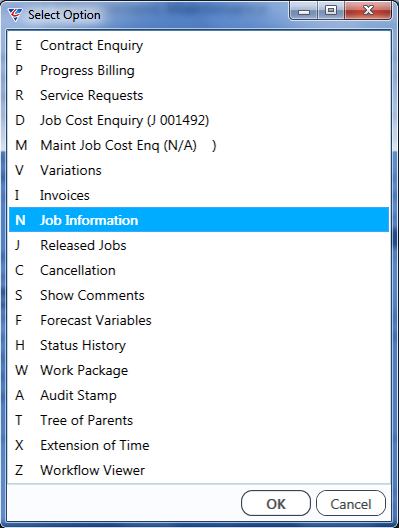Select the Cancellation option
399x528 pixels.
click(x=199, y=270)
